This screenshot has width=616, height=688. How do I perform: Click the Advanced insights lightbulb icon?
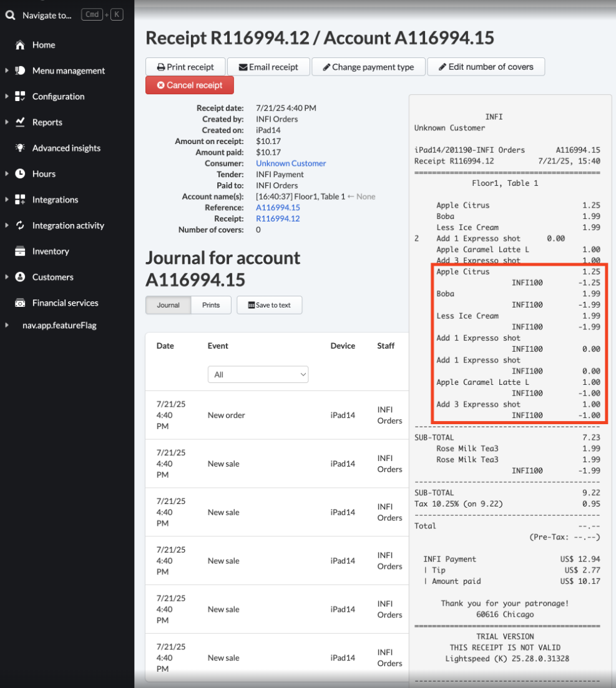pos(20,148)
